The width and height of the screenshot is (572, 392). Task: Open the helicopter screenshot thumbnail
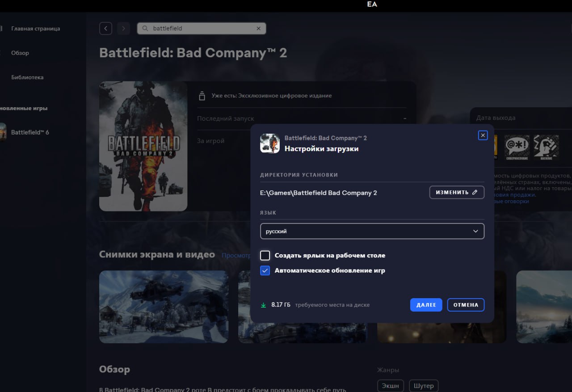pyautogui.click(x=164, y=307)
